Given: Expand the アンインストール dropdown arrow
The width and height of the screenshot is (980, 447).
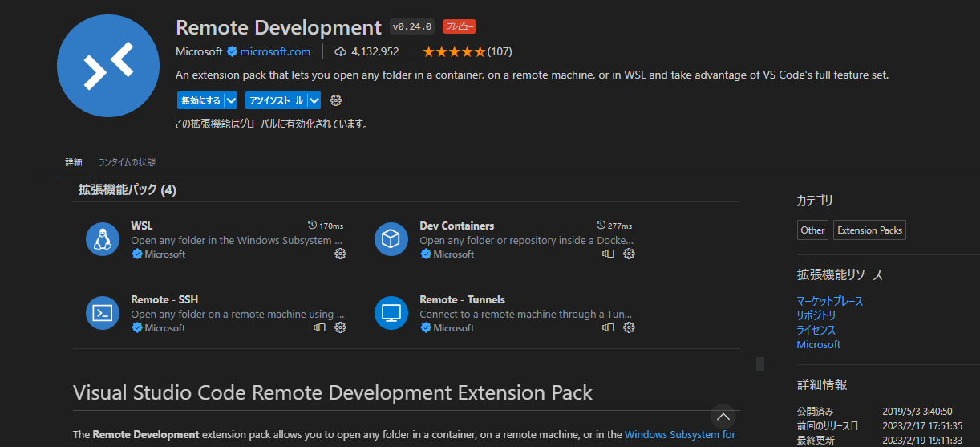Looking at the screenshot, I should coord(314,100).
